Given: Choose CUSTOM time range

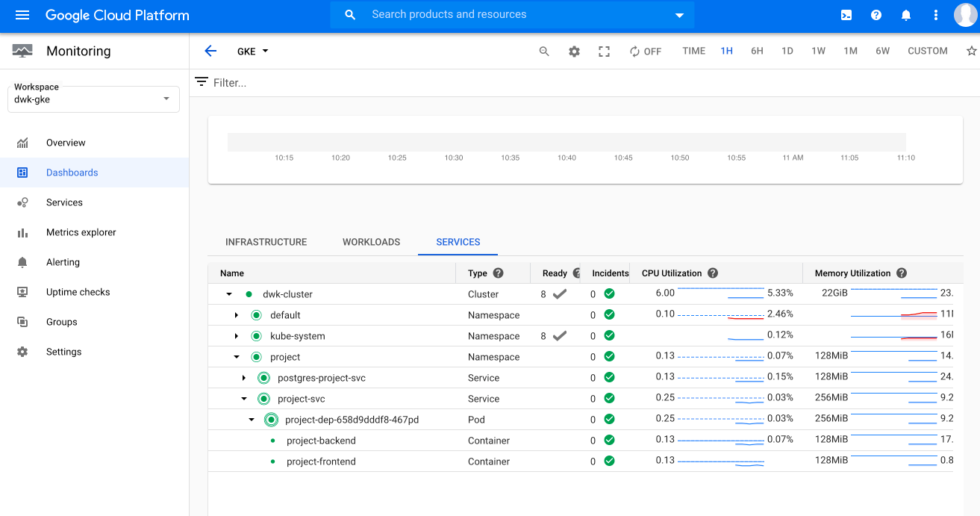Looking at the screenshot, I should [x=928, y=52].
